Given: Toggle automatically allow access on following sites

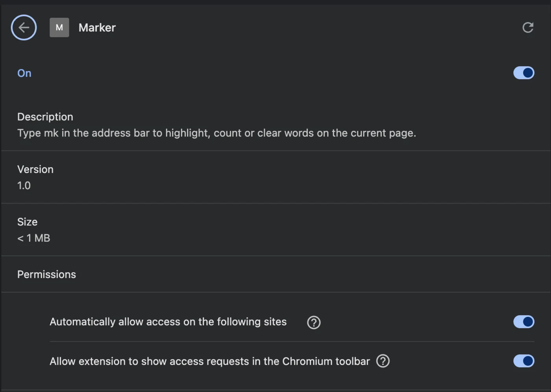Looking at the screenshot, I should (524, 322).
